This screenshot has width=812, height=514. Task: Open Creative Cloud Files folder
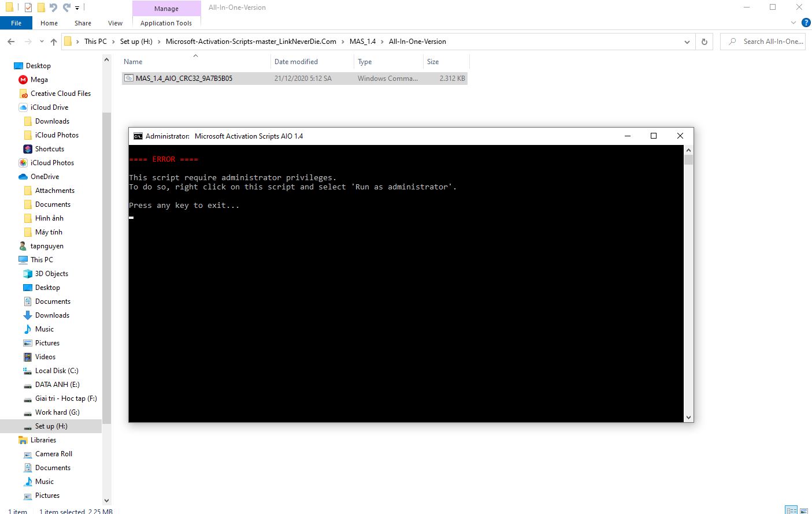60,94
